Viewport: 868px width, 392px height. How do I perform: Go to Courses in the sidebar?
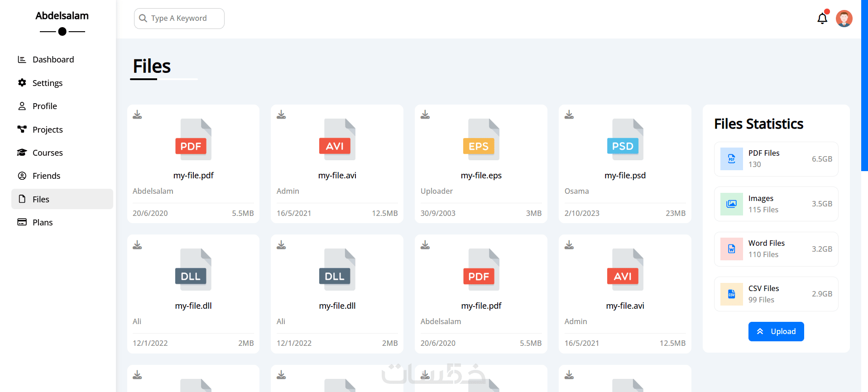click(62, 153)
